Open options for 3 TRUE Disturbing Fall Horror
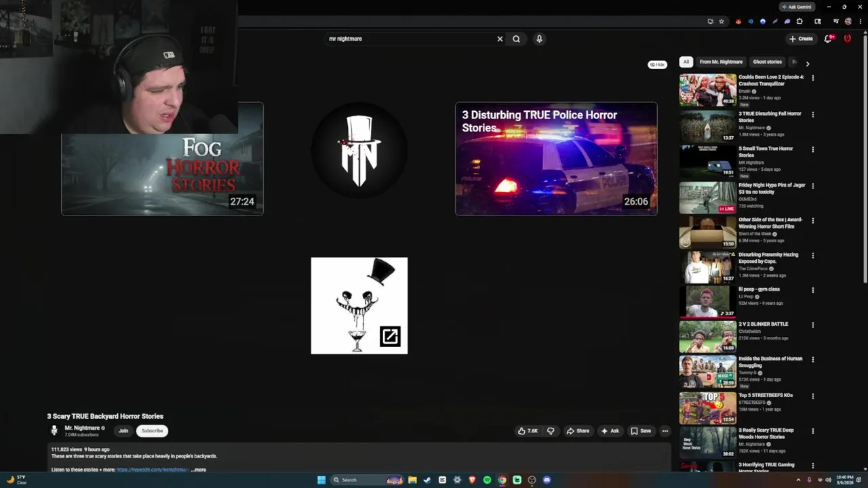The width and height of the screenshot is (868, 488). pyautogui.click(x=812, y=115)
